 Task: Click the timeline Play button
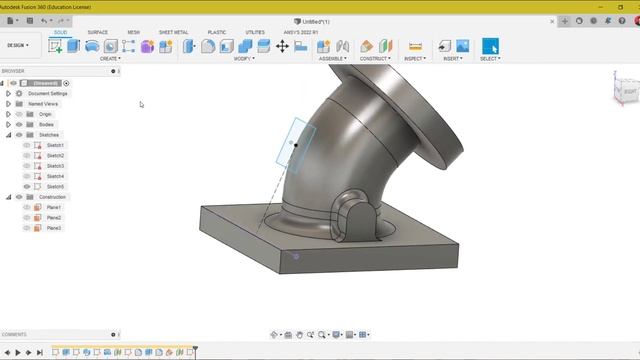pyautogui.click(x=18, y=352)
